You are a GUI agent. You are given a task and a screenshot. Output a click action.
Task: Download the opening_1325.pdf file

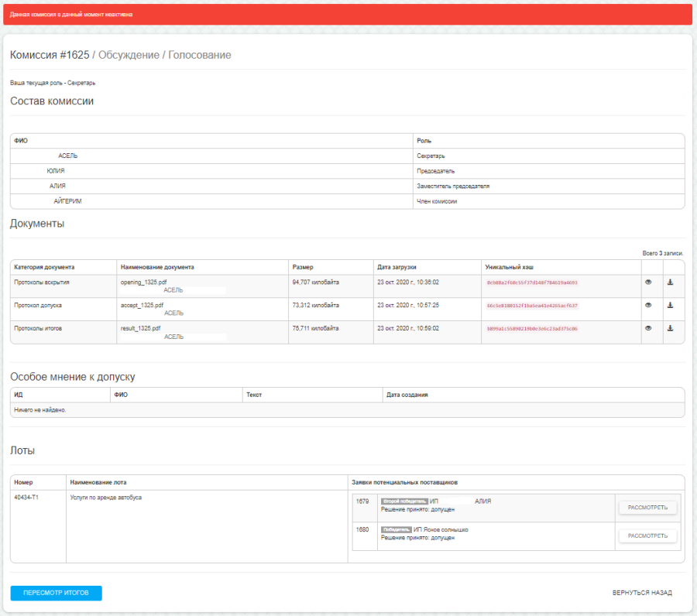[671, 282]
